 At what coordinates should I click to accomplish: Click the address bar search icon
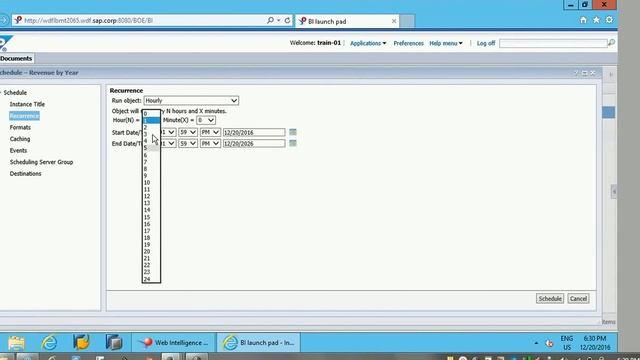point(270,20)
